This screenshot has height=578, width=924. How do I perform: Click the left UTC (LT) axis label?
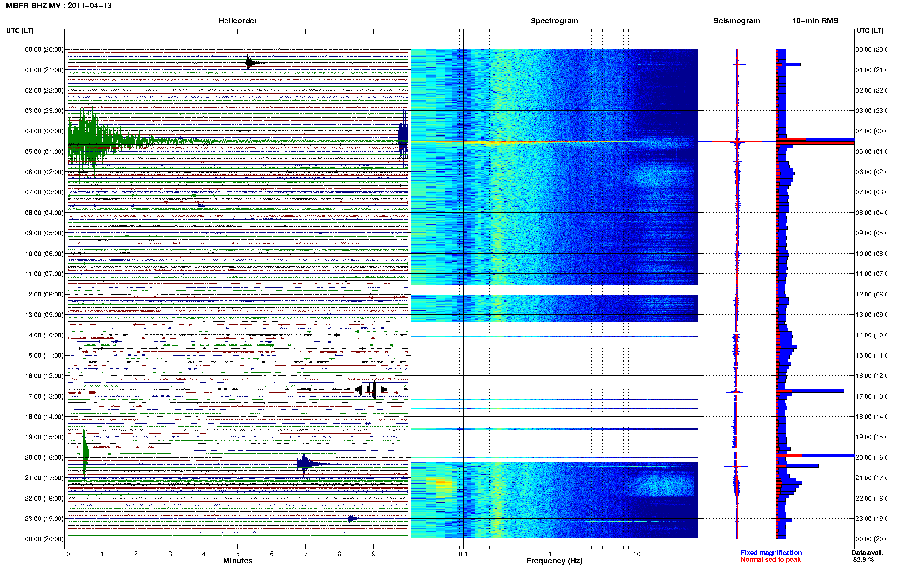tap(20, 30)
